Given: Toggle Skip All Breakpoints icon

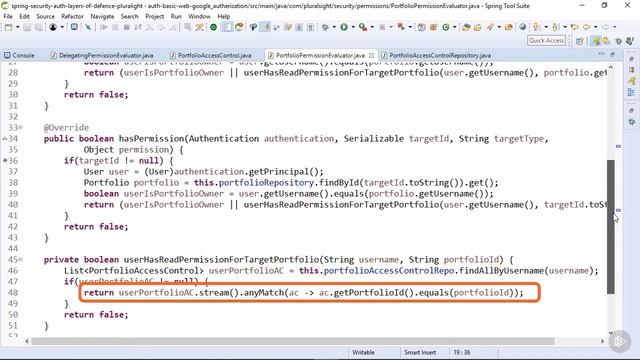Looking at the screenshot, I should pyautogui.click(x=88, y=27).
